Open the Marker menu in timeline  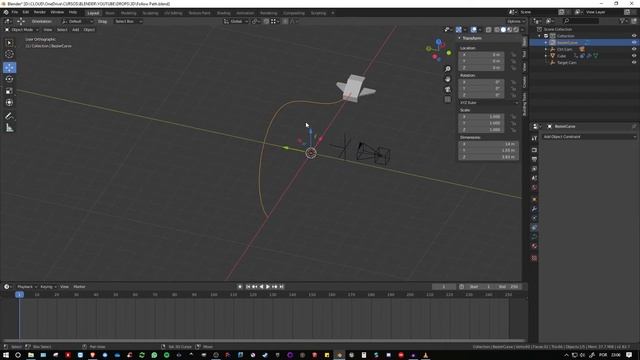pyautogui.click(x=79, y=287)
